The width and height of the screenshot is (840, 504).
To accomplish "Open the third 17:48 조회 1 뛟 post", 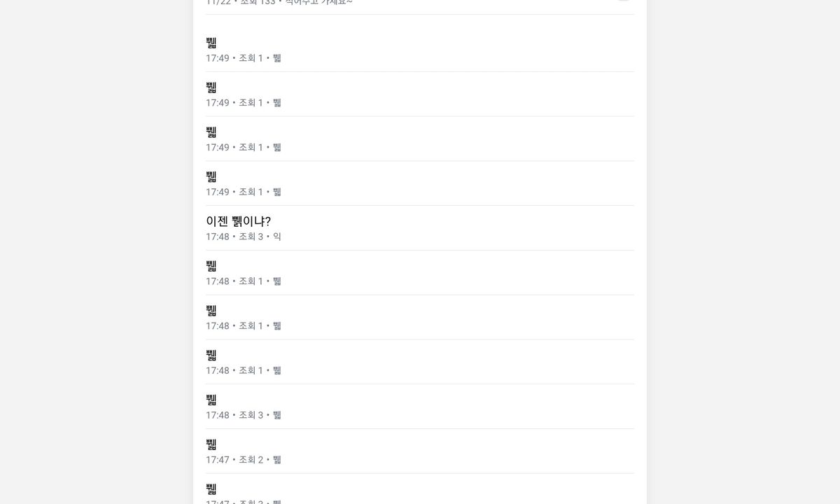I will (x=211, y=356).
